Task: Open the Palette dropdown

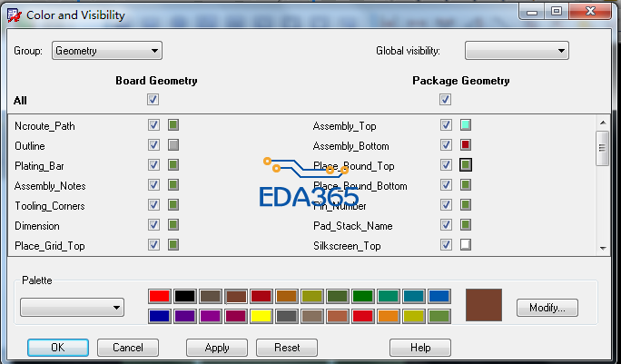Action: (x=72, y=308)
